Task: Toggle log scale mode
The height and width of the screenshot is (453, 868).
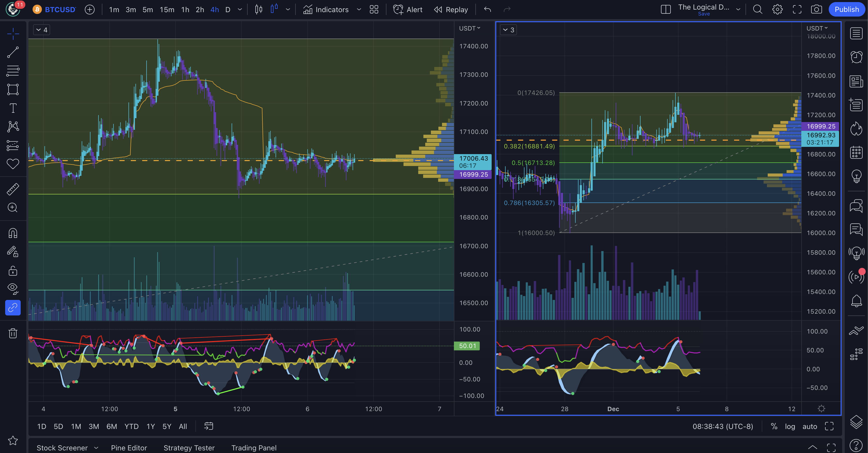Action: [790, 426]
